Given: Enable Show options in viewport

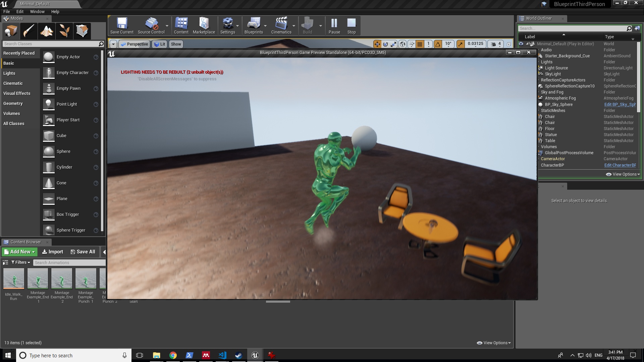Looking at the screenshot, I should click(x=176, y=44).
